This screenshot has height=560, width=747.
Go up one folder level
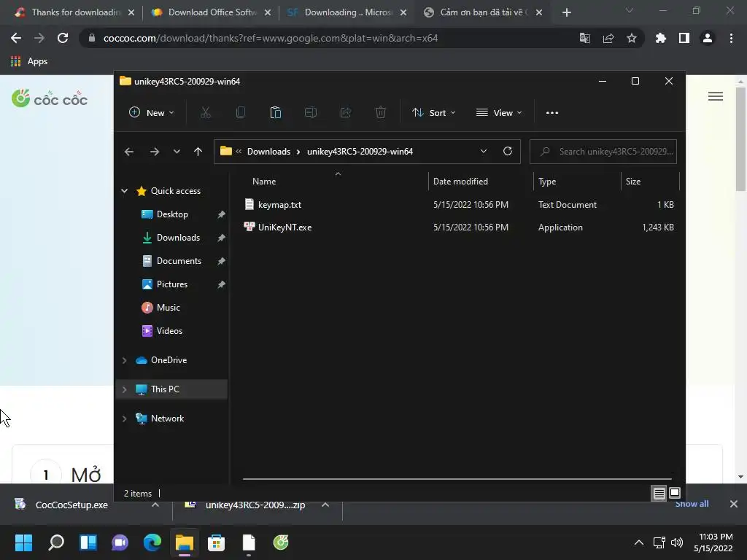[x=198, y=152]
